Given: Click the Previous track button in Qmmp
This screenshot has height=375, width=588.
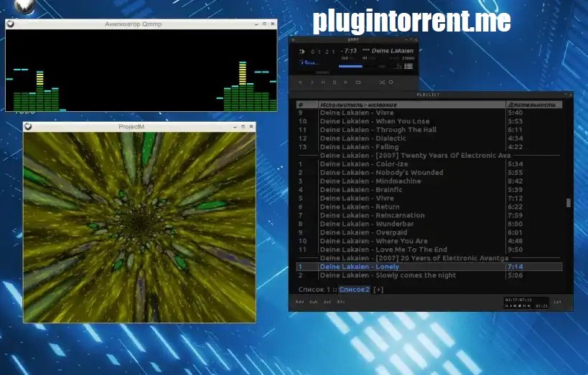Looking at the screenshot, I should [300, 82].
